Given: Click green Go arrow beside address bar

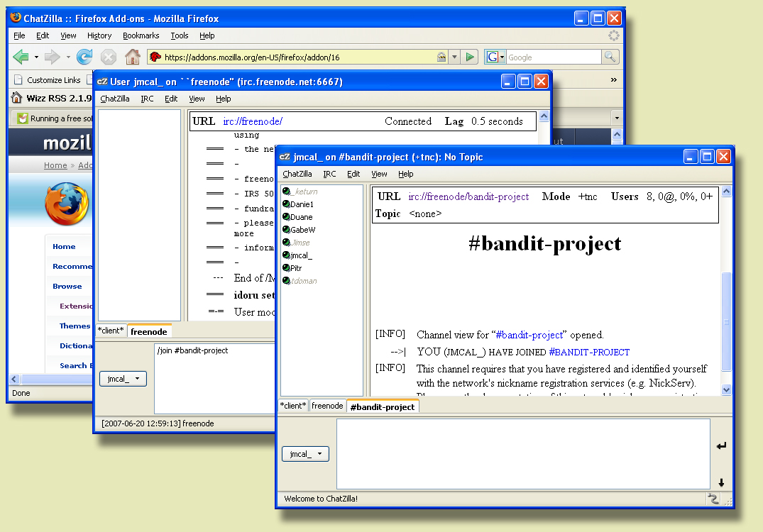Looking at the screenshot, I should (470, 57).
